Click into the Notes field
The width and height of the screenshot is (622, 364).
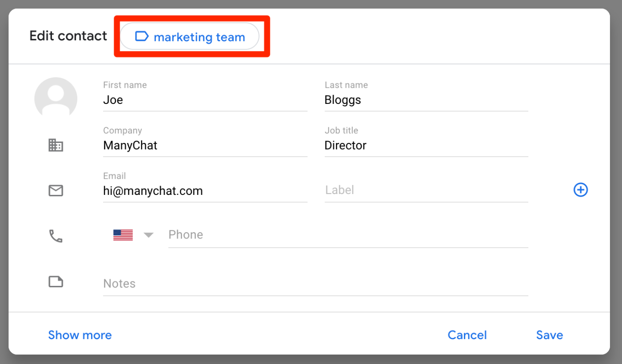pos(315,284)
